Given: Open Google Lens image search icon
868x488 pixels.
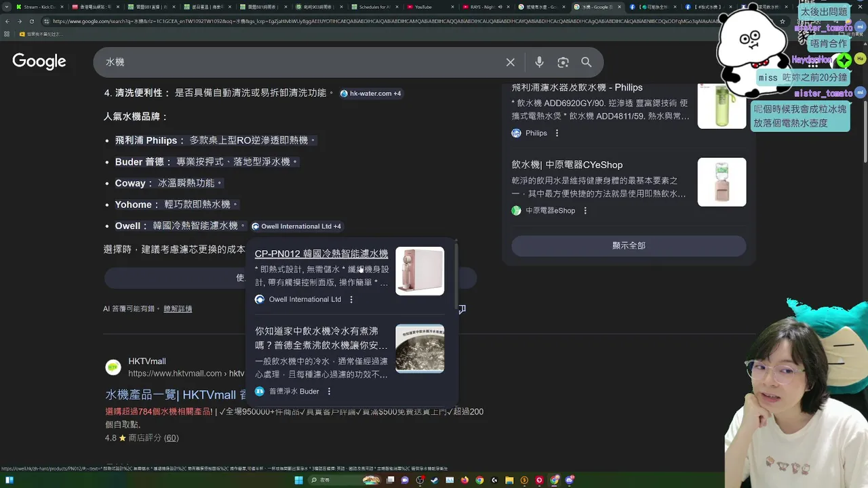Looking at the screenshot, I should tap(563, 62).
